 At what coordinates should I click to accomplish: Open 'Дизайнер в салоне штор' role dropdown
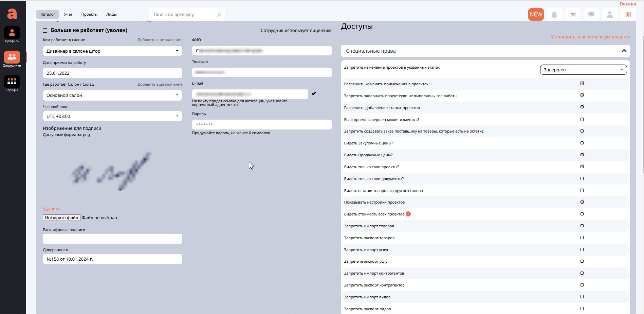coord(112,51)
